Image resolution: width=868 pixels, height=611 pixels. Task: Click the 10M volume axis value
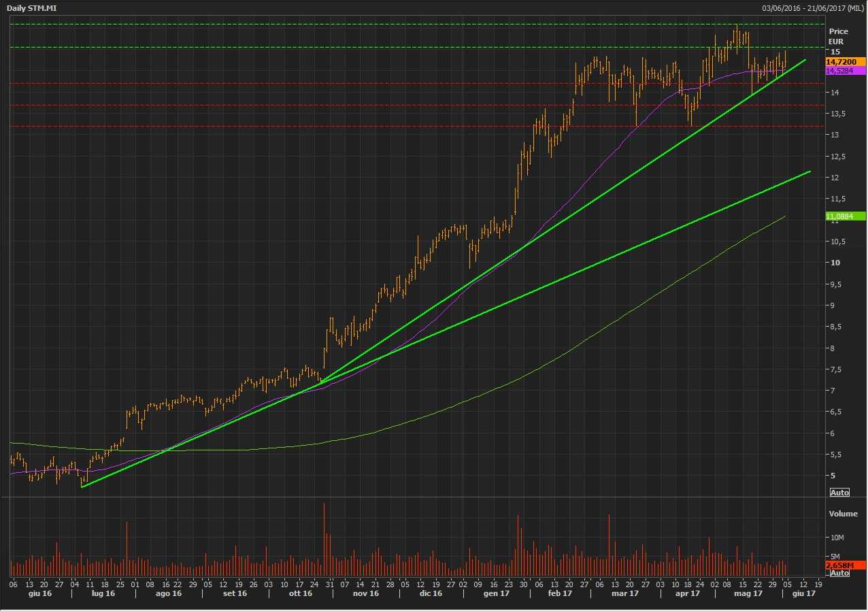[837, 538]
